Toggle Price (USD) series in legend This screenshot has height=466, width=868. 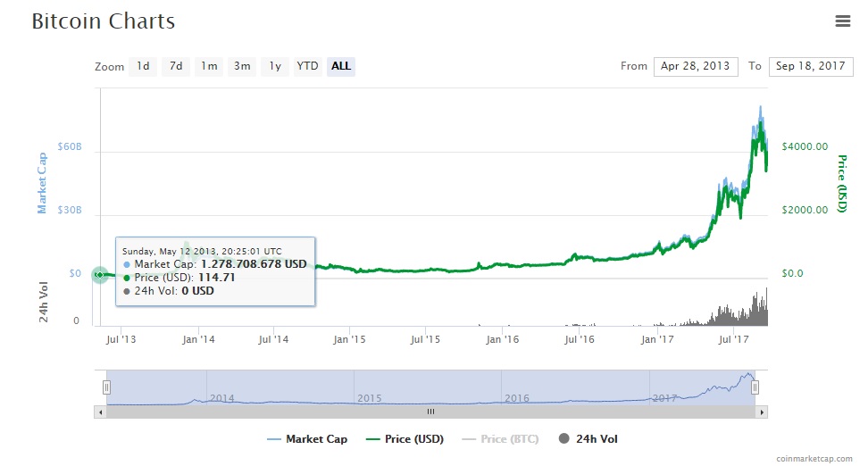405,439
